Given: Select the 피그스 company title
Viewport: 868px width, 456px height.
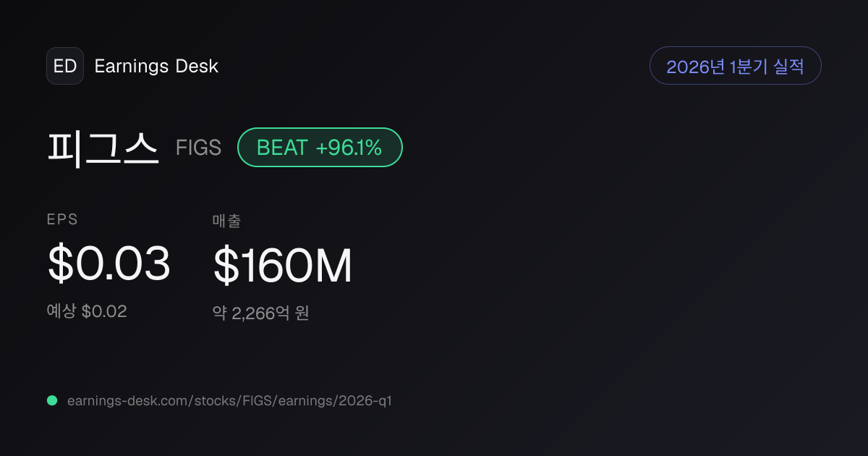Looking at the screenshot, I should [103, 147].
